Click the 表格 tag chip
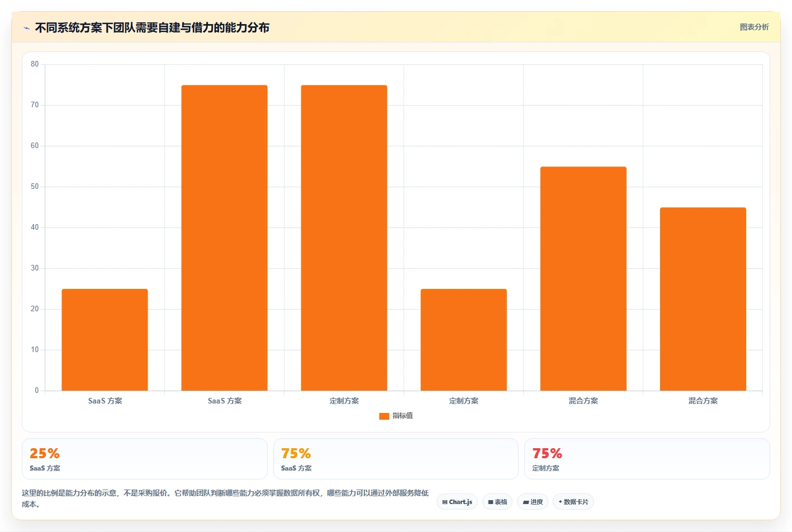This screenshot has height=532, width=792. (x=497, y=502)
